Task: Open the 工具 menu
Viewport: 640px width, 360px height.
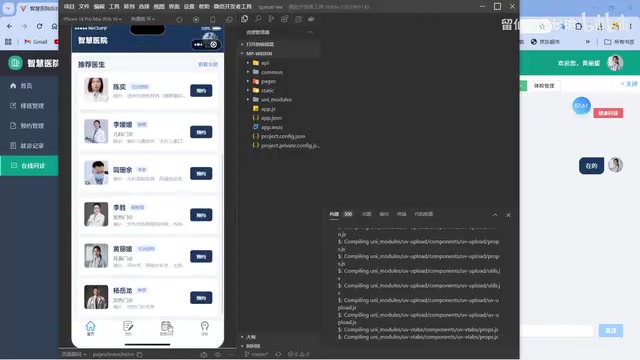Action: [114, 7]
